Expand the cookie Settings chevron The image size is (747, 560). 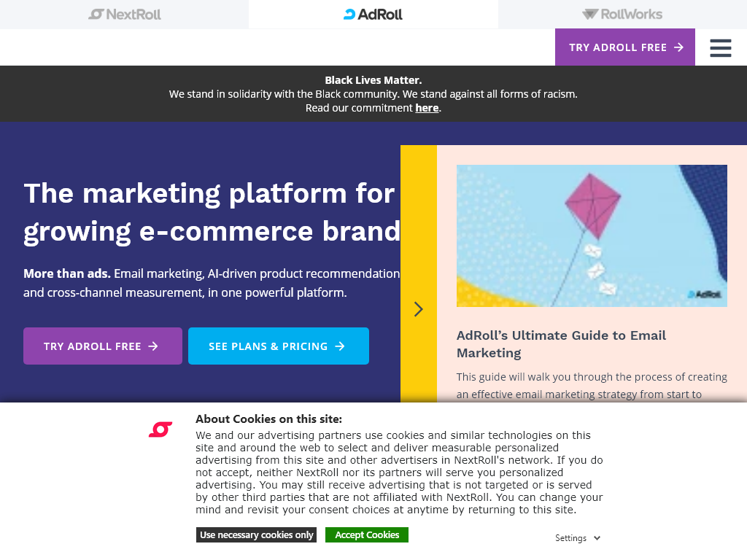tap(598, 537)
